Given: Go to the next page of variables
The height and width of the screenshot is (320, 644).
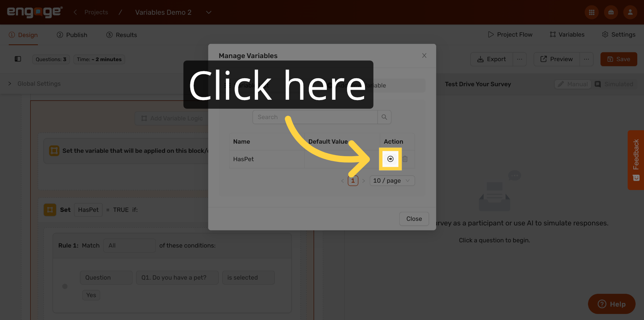Looking at the screenshot, I should (363, 181).
